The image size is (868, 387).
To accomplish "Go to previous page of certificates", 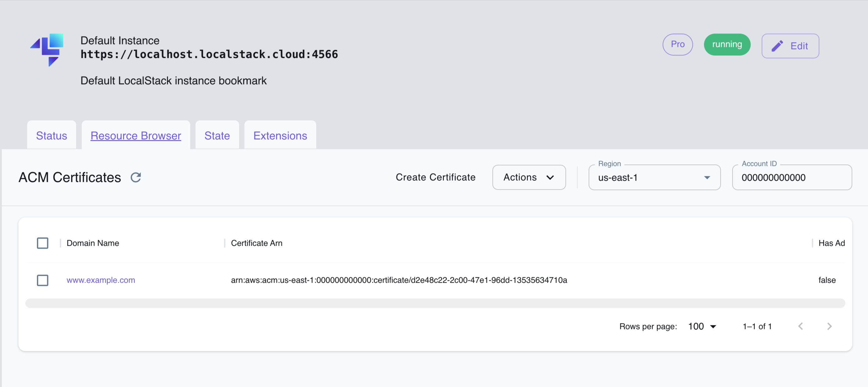I will tap(801, 326).
